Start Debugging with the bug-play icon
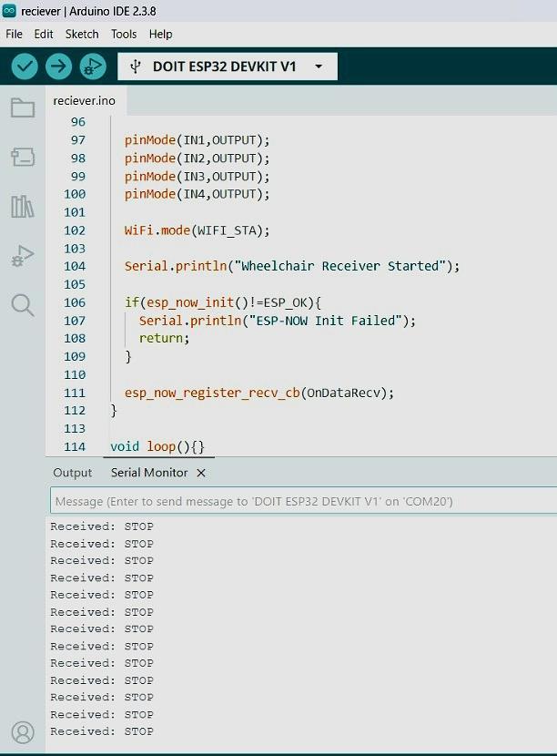This screenshot has height=756, width=557. [x=93, y=66]
